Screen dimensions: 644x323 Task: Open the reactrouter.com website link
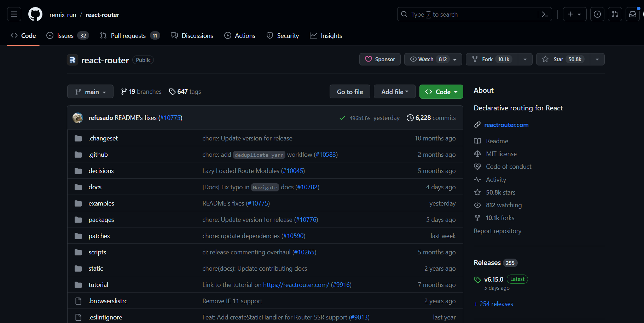(506, 125)
